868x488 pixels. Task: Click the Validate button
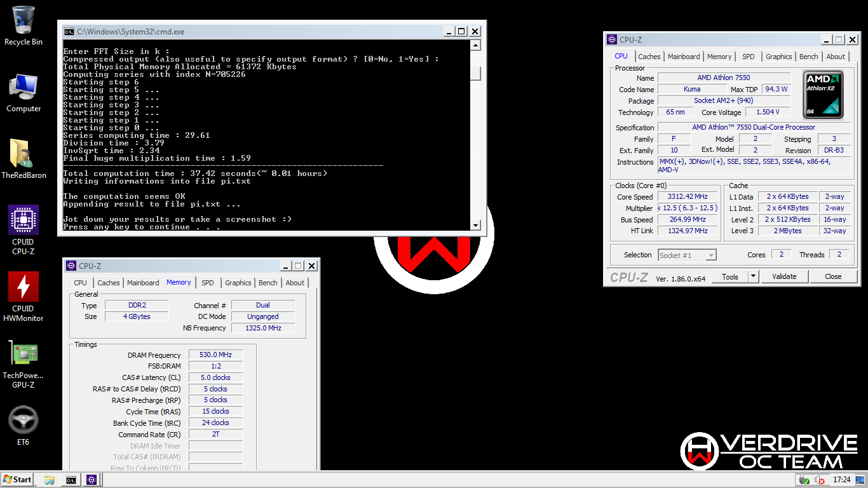[x=784, y=276]
